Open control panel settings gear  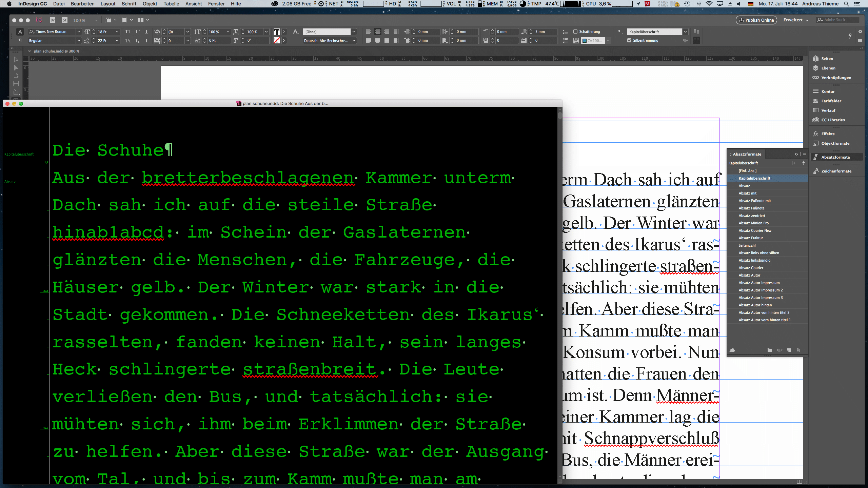(x=860, y=32)
